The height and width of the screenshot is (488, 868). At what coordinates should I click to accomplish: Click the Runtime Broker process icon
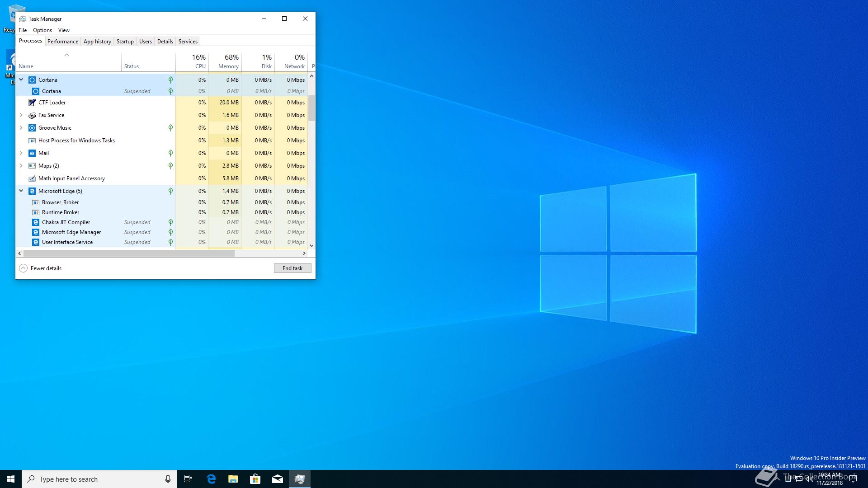coord(36,212)
